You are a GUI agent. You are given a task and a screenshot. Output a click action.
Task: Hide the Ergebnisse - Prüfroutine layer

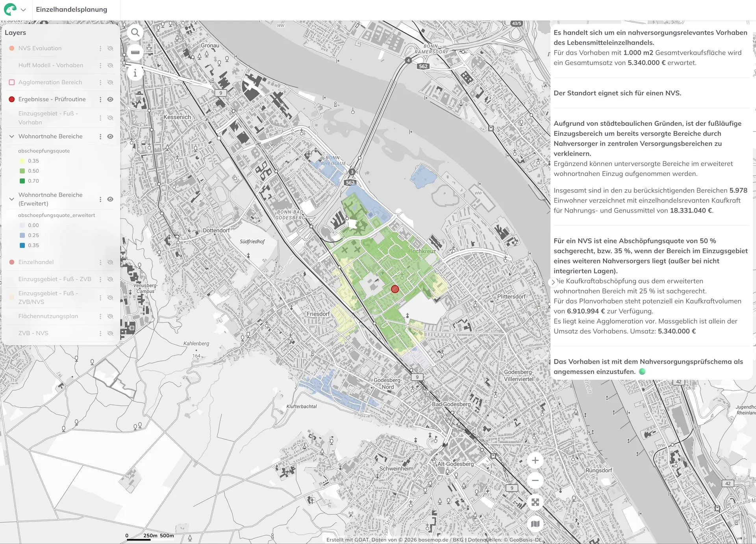pos(110,100)
